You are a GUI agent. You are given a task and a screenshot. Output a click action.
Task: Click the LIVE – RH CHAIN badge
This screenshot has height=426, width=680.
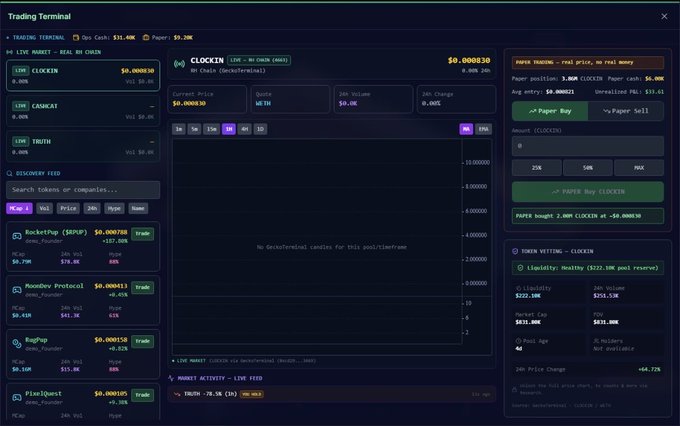259,60
